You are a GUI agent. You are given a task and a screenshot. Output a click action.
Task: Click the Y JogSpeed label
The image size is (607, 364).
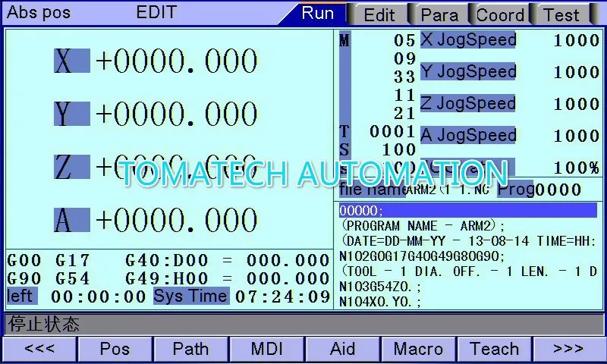click(468, 71)
